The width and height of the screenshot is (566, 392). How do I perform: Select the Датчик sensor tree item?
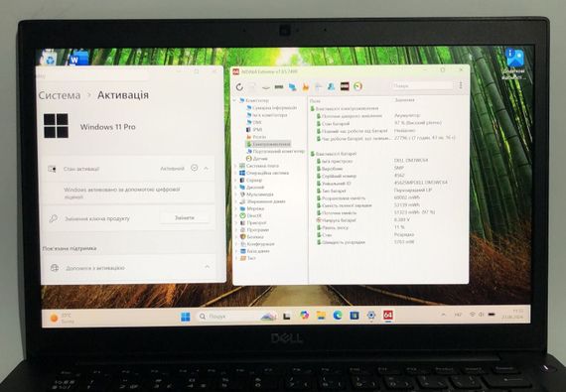260,159
